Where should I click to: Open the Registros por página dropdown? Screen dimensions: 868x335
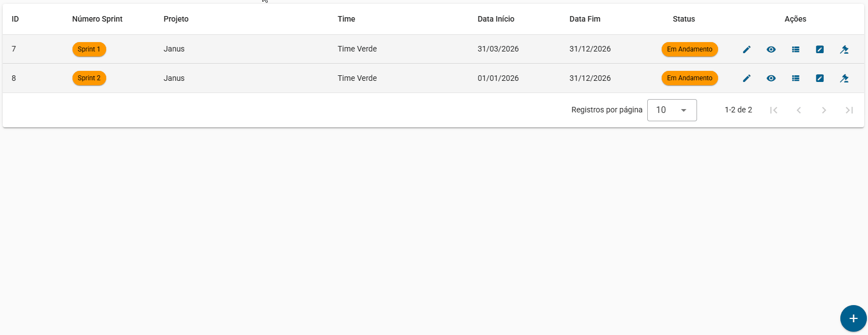point(672,110)
